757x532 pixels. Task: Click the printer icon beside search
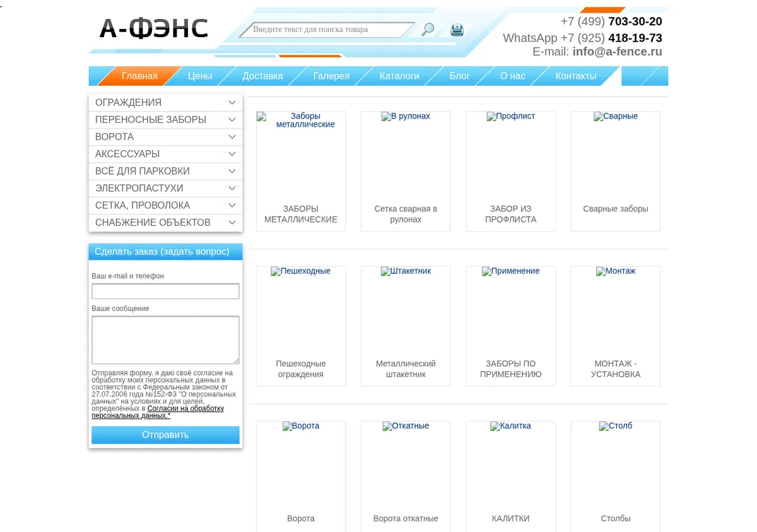[x=457, y=30]
